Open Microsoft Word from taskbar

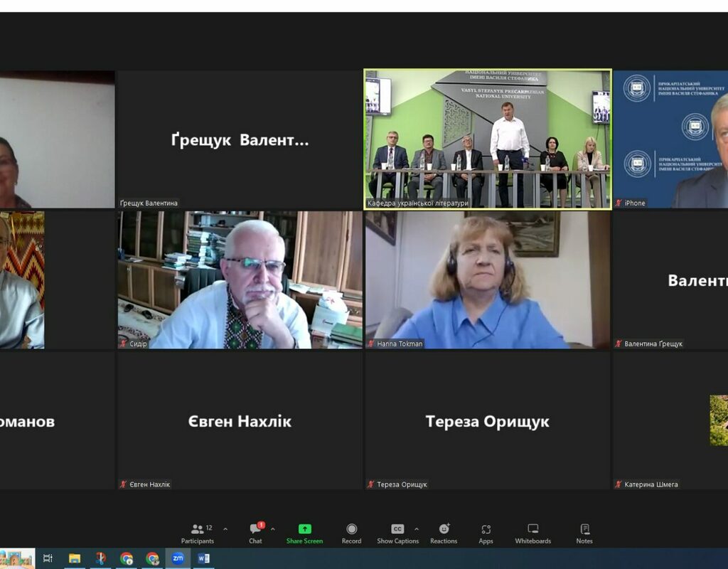click(203, 558)
